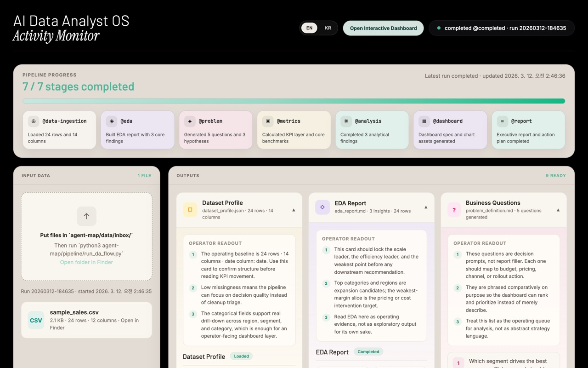Switch language to KR

[x=328, y=28]
